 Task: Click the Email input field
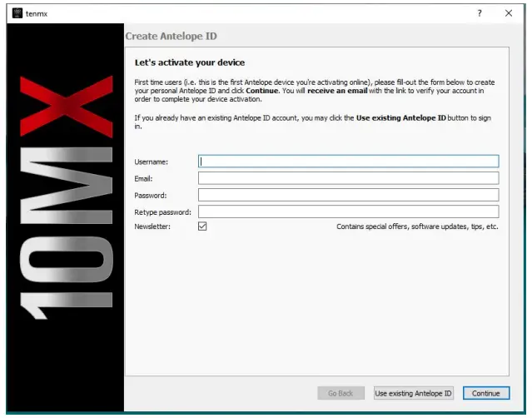coord(349,178)
